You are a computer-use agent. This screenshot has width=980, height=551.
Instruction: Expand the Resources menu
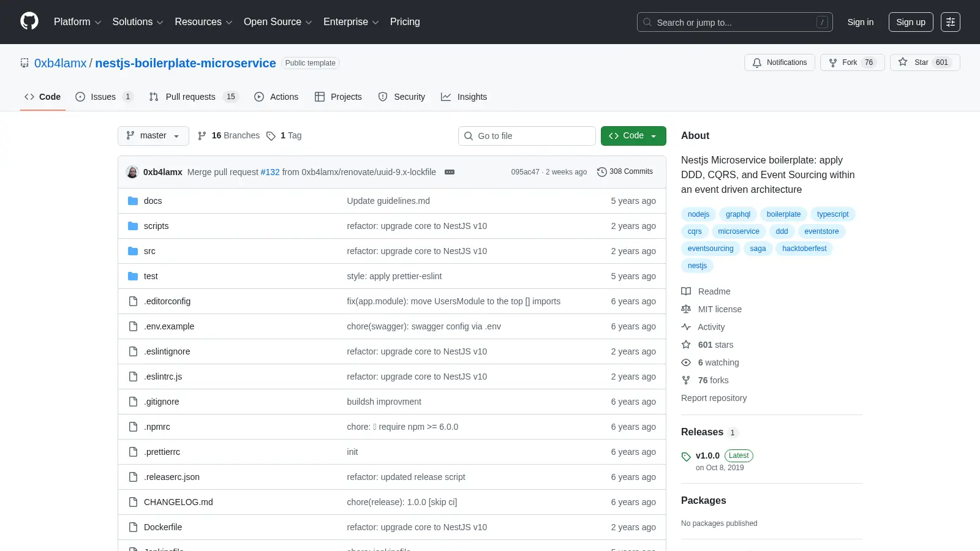point(203,22)
